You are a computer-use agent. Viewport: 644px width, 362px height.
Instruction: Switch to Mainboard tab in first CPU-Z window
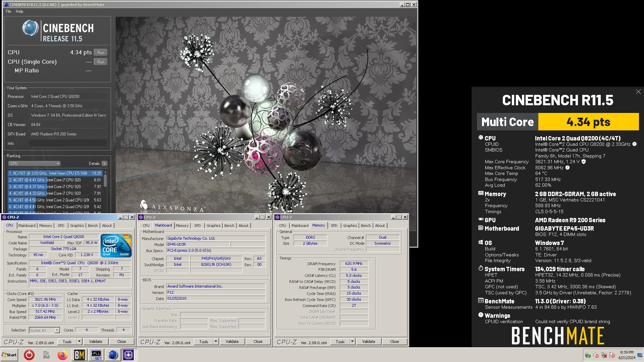(27, 226)
